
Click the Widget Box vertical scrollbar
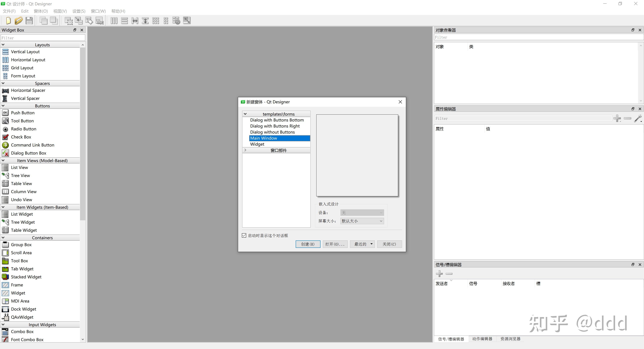point(83,134)
